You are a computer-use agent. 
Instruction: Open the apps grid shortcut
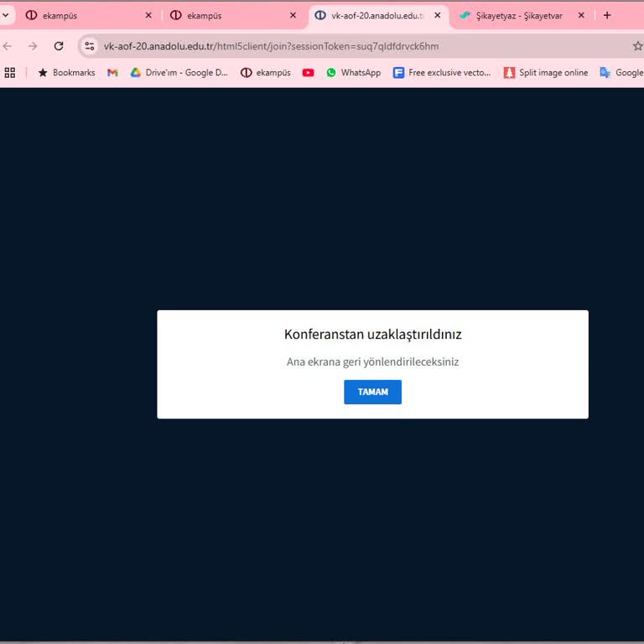click(x=10, y=73)
